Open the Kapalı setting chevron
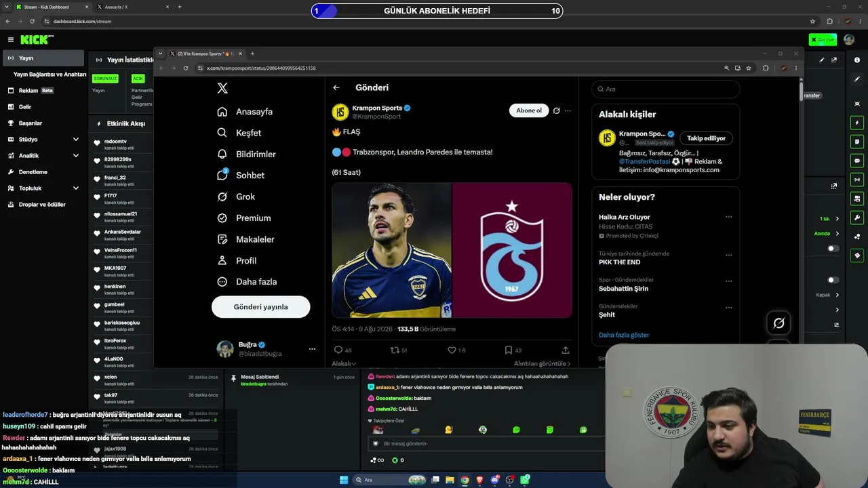 coord(837,295)
